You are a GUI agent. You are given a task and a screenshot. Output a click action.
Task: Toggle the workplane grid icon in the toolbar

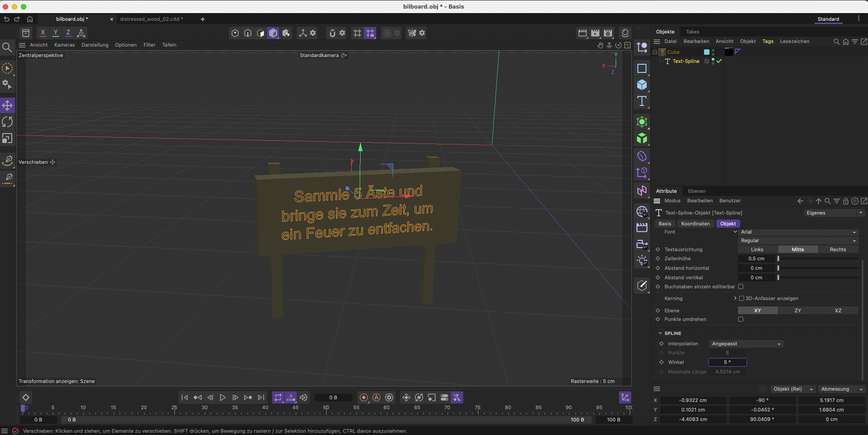click(x=357, y=33)
